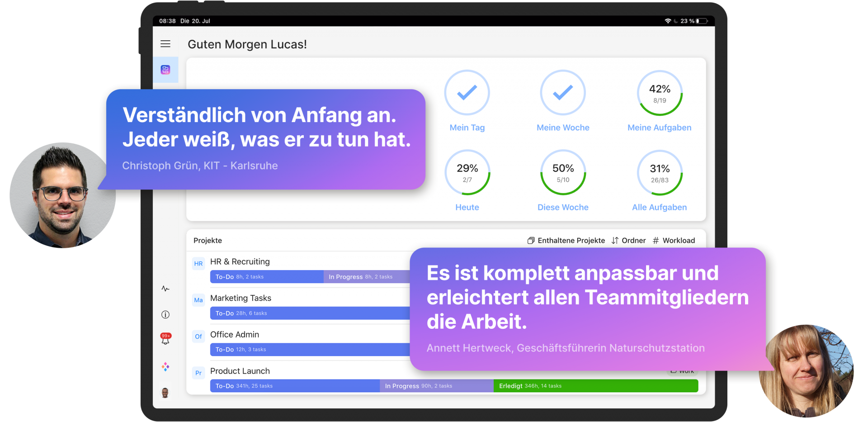
Task: Toggle Enthaltene Projekte option
Action: [x=566, y=241]
